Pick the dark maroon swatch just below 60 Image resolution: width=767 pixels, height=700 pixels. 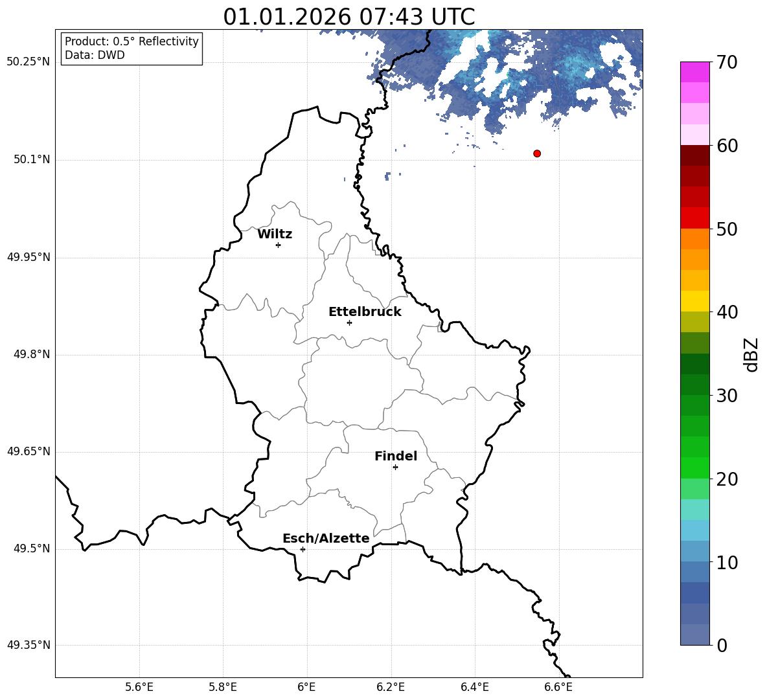[x=695, y=155]
